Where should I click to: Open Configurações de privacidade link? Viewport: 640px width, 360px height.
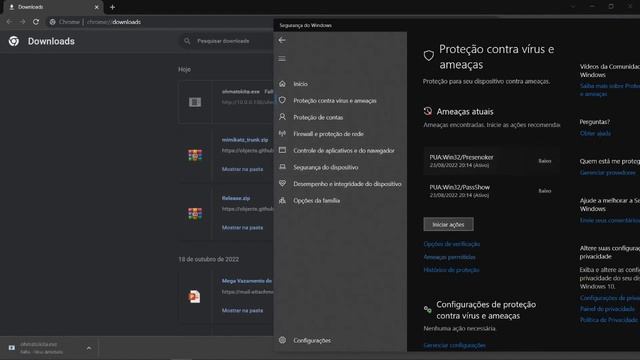[x=610, y=298]
